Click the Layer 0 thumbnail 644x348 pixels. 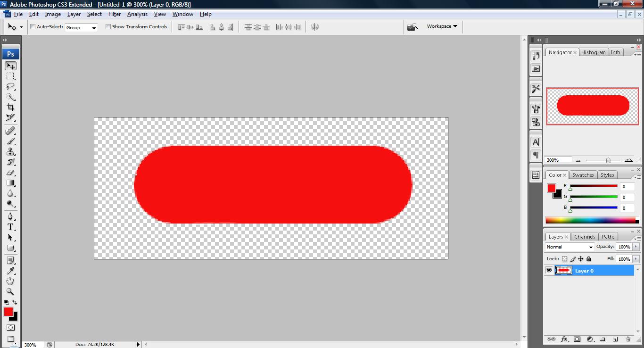pyautogui.click(x=564, y=270)
